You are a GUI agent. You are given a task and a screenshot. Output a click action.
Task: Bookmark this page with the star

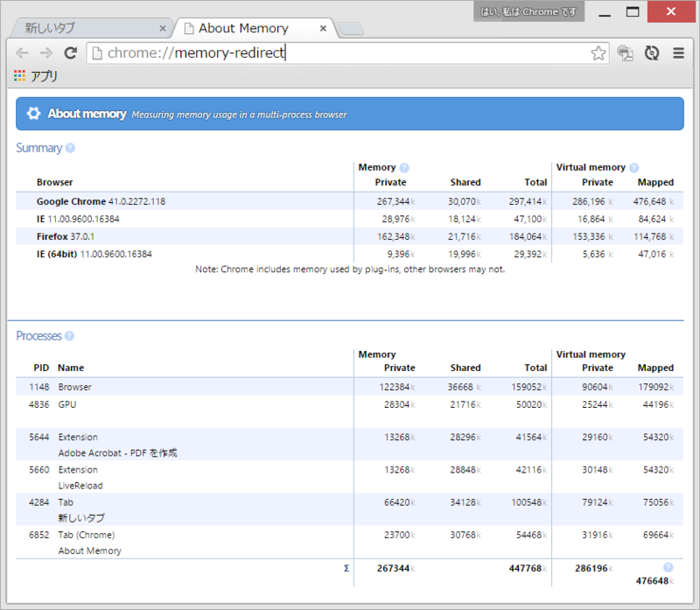(x=598, y=53)
